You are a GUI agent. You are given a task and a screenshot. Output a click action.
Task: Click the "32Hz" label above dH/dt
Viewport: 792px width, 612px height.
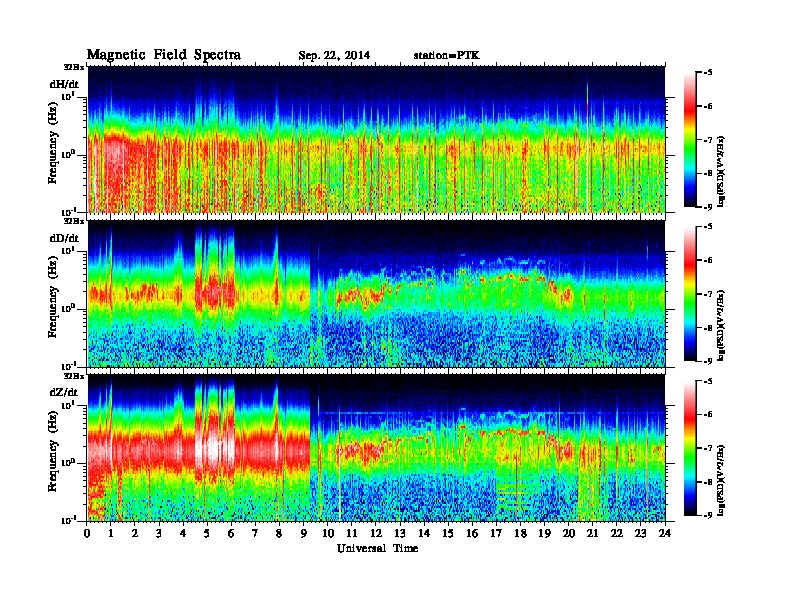[74, 67]
